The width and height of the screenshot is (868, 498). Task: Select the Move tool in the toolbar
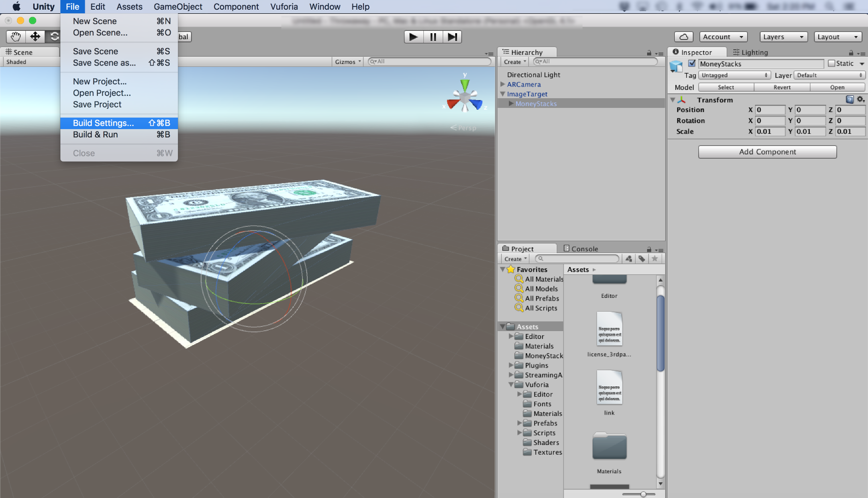[36, 36]
